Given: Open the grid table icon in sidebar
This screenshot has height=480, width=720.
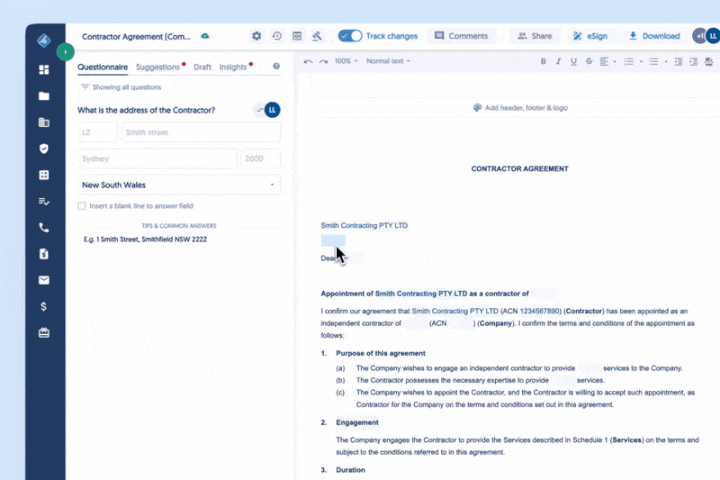Looking at the screenshot, I should (x=44, y=175).
